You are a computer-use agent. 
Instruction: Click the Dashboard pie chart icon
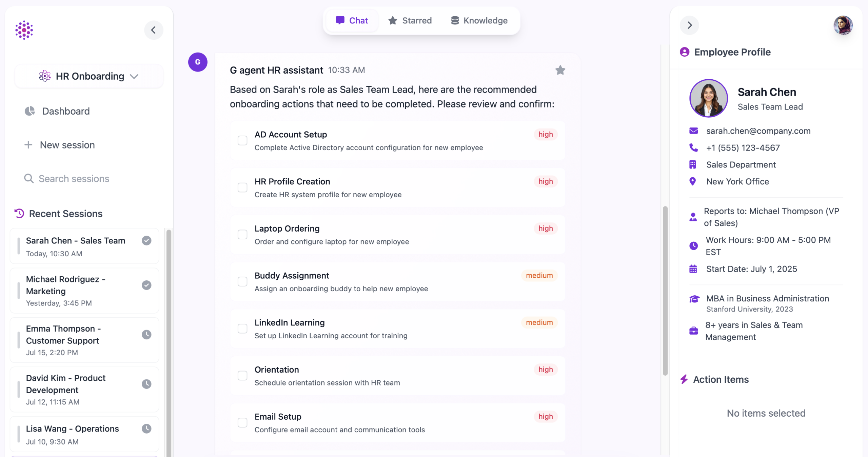coord(30,111)
